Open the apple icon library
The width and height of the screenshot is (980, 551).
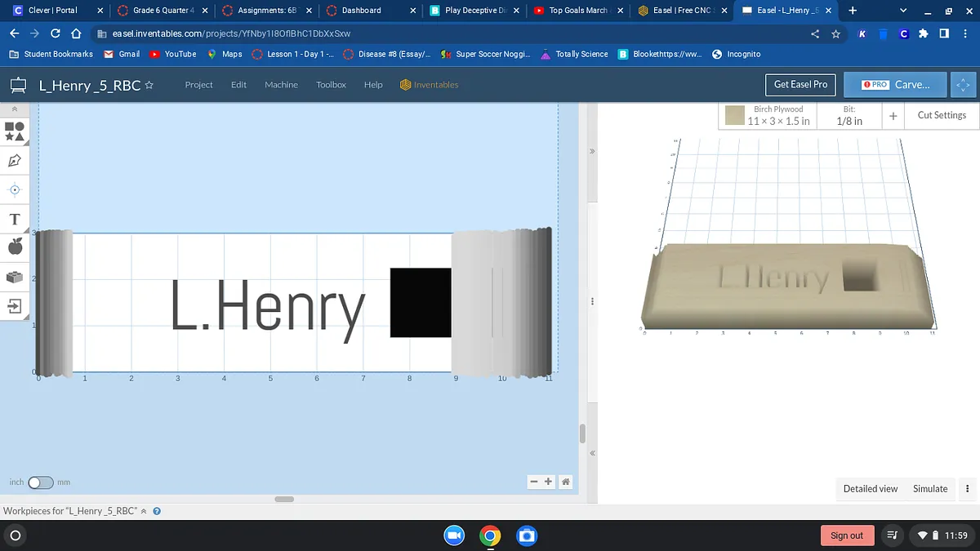tap(15, 247)
